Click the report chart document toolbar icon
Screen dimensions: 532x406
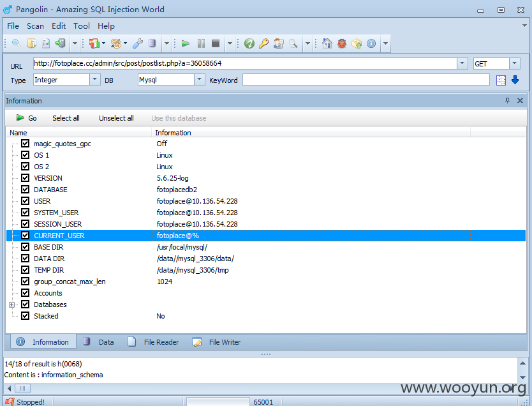coord(46,43)
